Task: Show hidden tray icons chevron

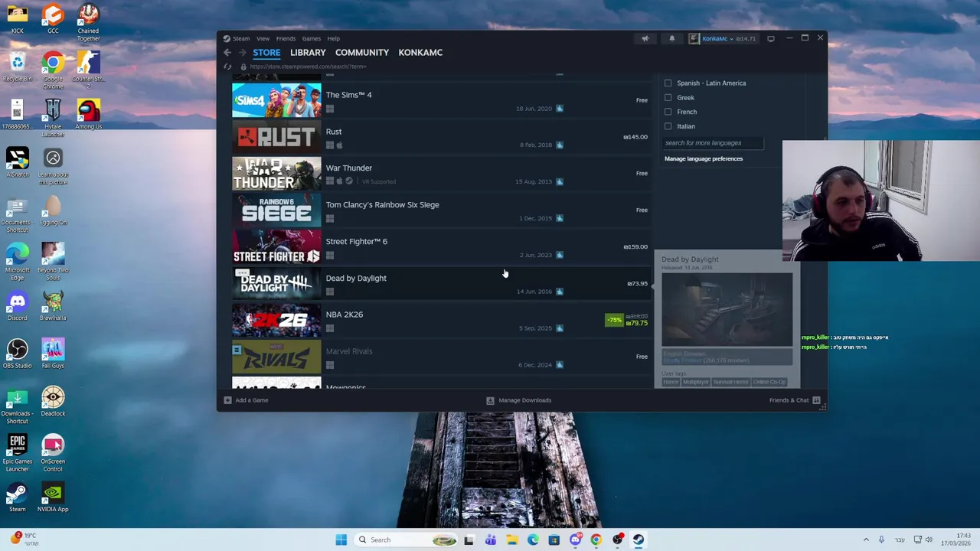Action: point(866,540)
